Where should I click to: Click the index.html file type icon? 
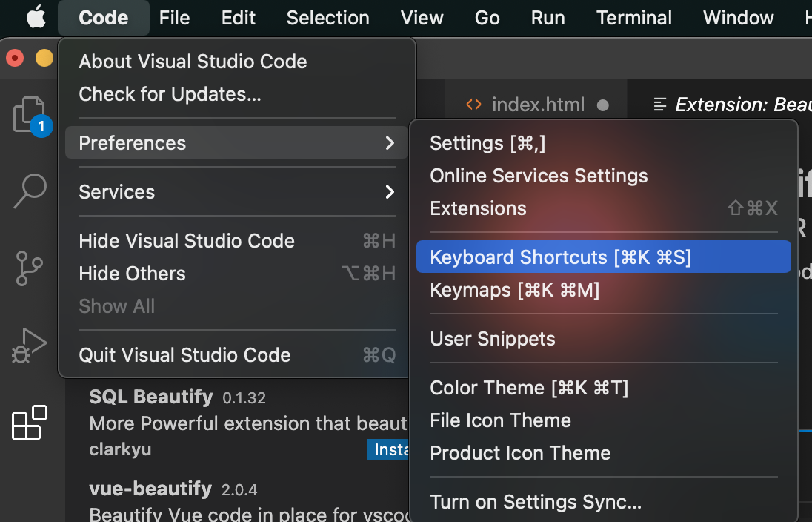[473, 105]
